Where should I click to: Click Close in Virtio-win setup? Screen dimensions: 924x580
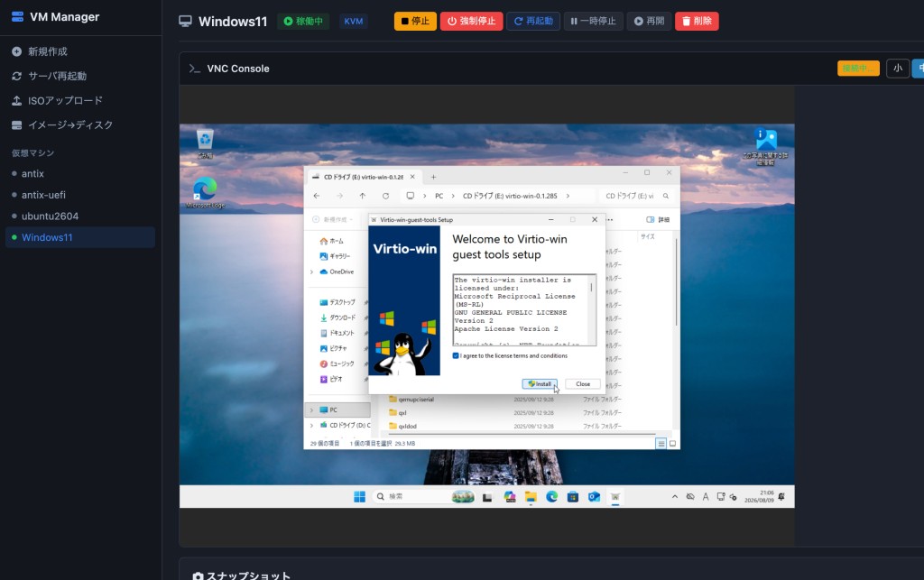pyautogui.click(x=583, y=384)
